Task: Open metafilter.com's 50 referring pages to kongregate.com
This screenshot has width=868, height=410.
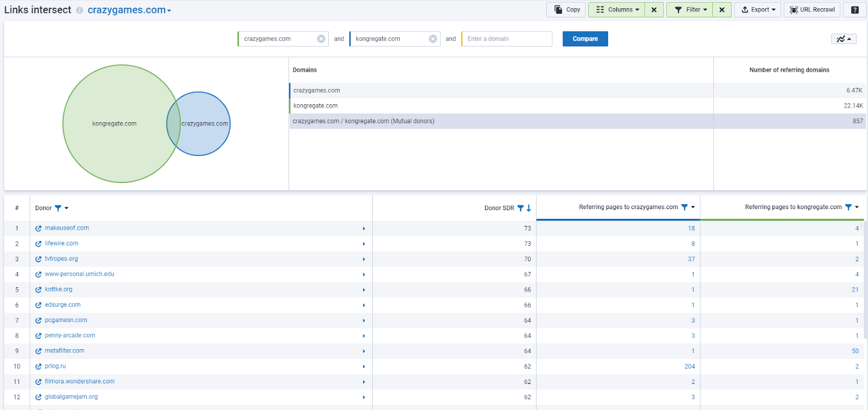Action: coord(856,351)
